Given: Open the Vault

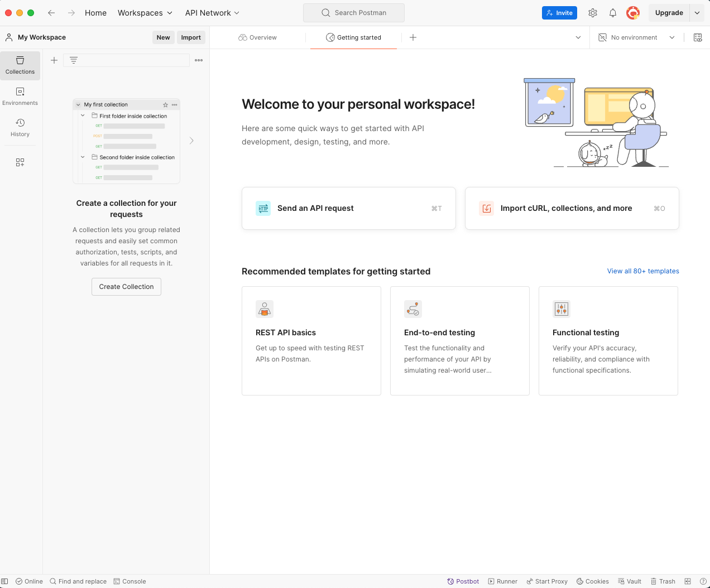Looking at the screenshot, I should pyautogui.click(x=630, y=581).
